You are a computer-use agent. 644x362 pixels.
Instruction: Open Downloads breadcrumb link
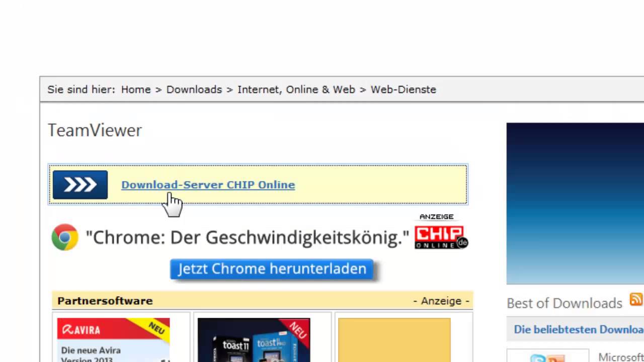(194, 89)
